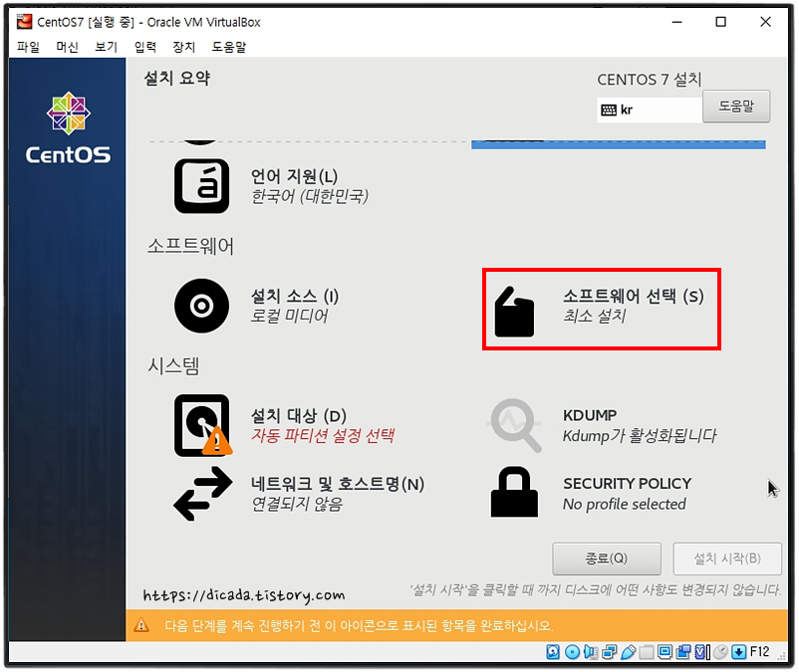The width and height of the screenshot is (799, 672).
Task: Click the display status icon
Action: point(665,652)
